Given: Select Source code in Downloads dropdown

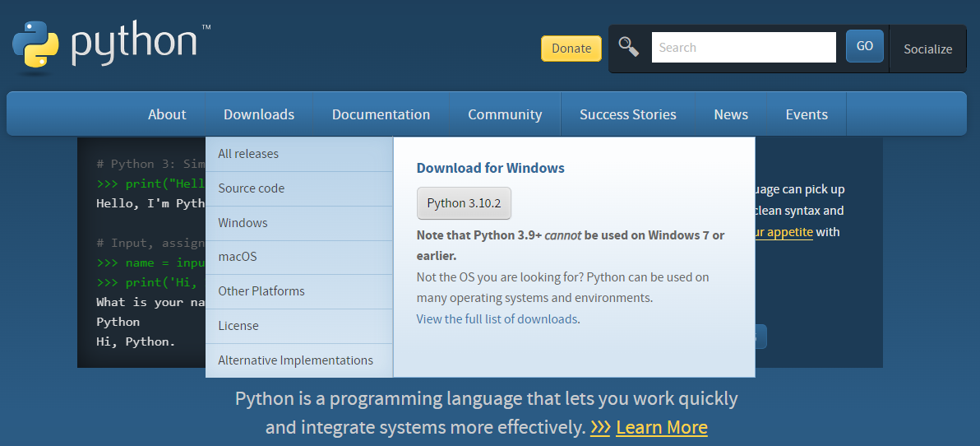Looking at the screenshot, I should [298, 188].
